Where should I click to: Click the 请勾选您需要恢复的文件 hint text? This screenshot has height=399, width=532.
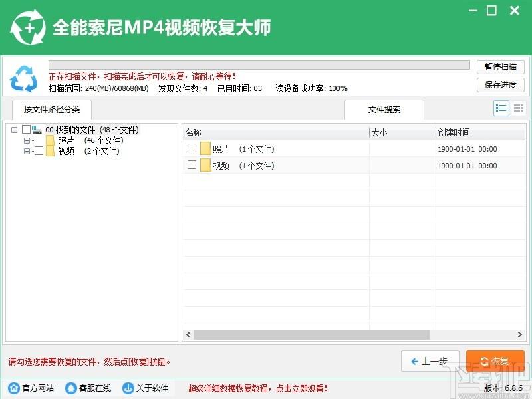pyautogui.click(x=89, y=362)
